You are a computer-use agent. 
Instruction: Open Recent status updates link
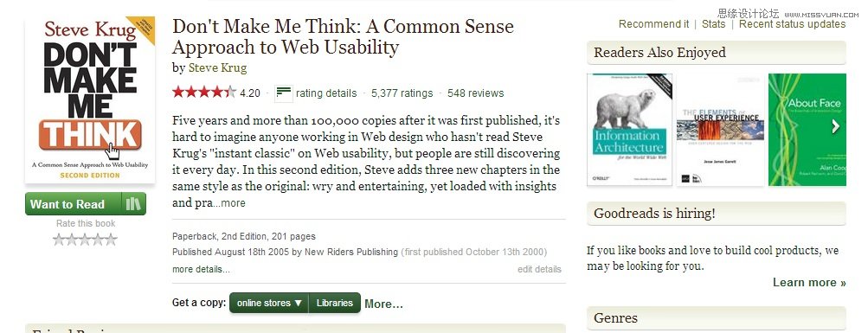click(x=792, y=24)
